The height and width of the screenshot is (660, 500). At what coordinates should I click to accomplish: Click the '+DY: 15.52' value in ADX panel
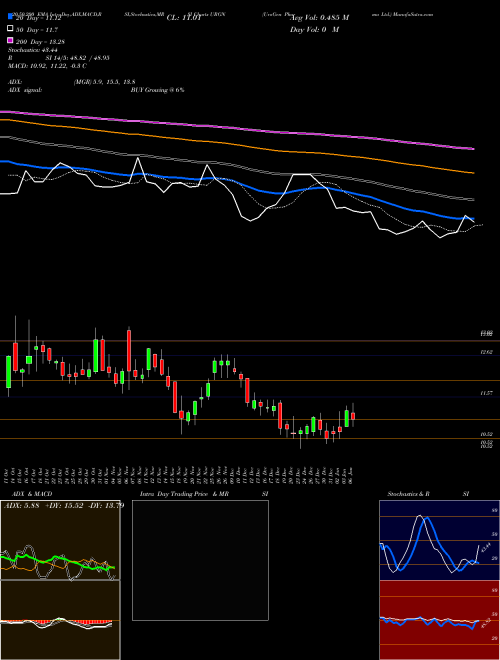point(64,505)
